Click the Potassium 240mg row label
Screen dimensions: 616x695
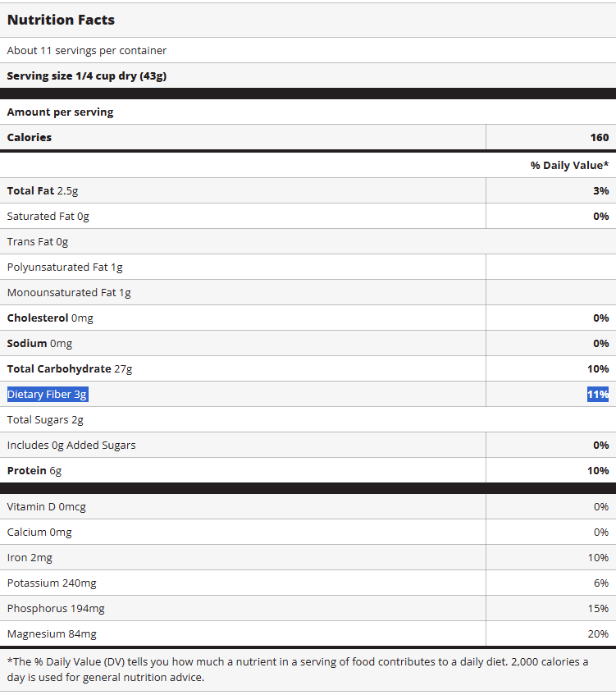[52, 583]
